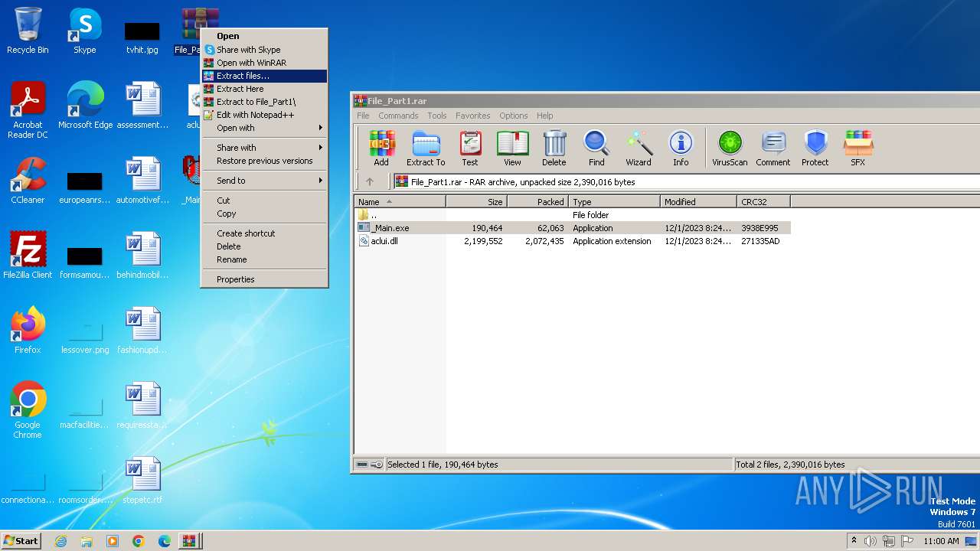
Task: Select the Firefox desktop icon
Action: coord(28,331)
